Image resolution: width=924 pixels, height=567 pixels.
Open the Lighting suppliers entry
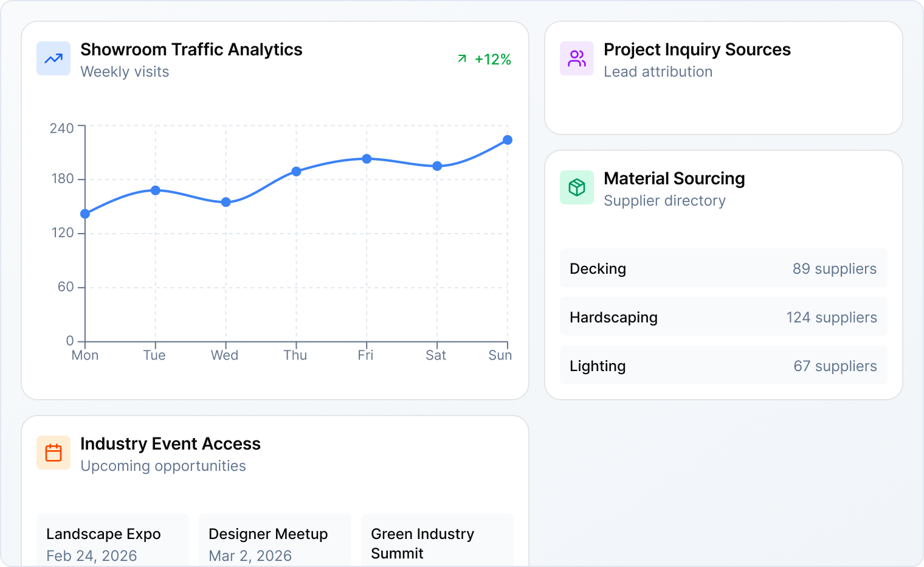[x=723, y=366]
